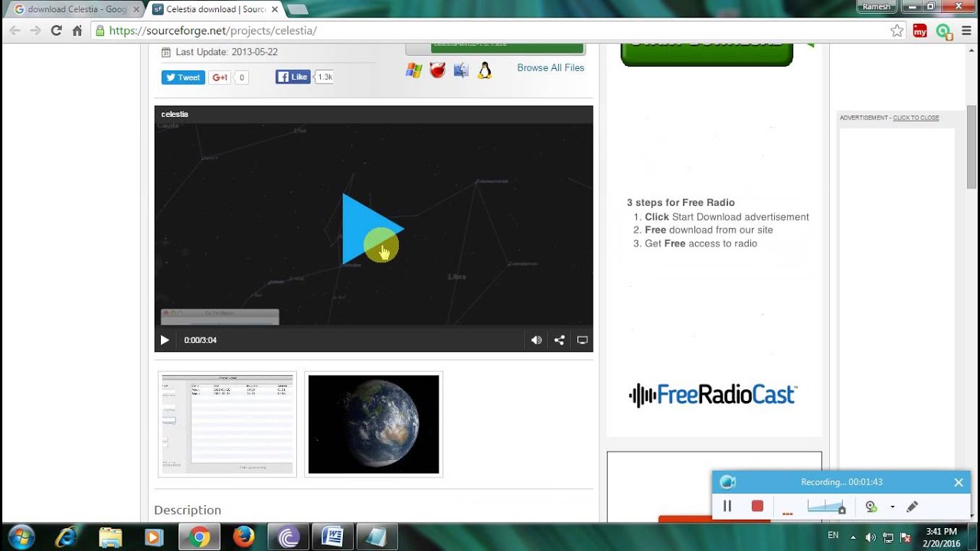Image resolution: width=980 pixels, height=551 pixels.
Task: Open the green circular extension icon
Action: [x=943, y=31]
